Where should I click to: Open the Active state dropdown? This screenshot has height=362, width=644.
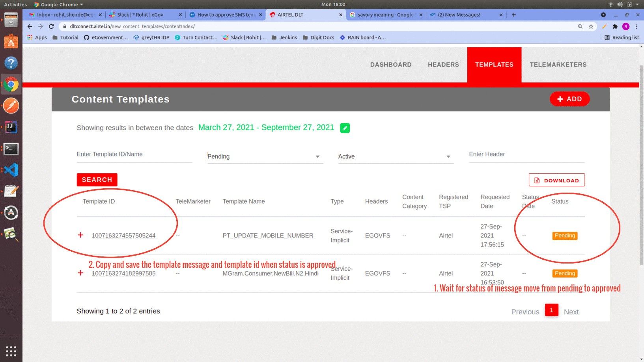[x=395, y=156]
